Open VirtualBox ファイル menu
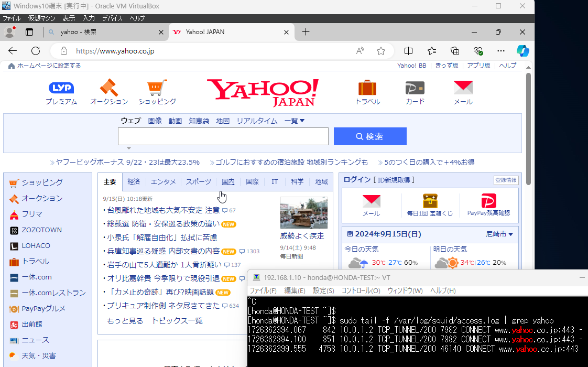This screenshot has width=588, height=367. [x=12, y=18]
